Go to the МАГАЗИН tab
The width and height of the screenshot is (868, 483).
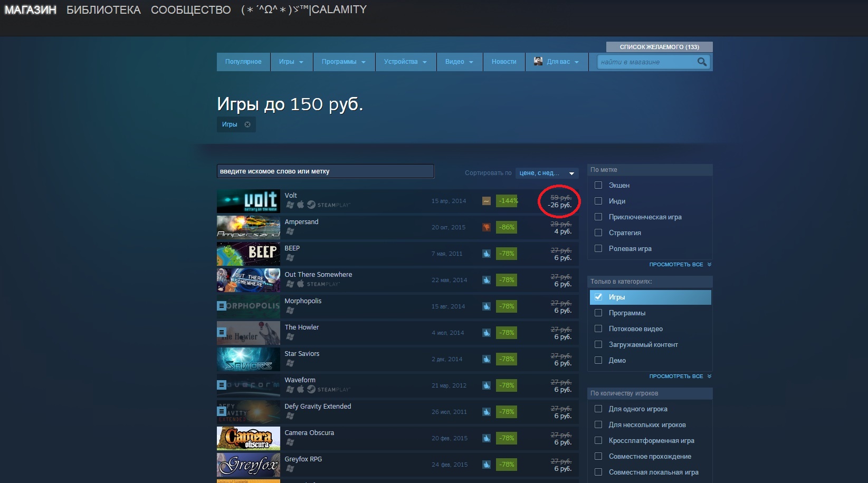31,10
